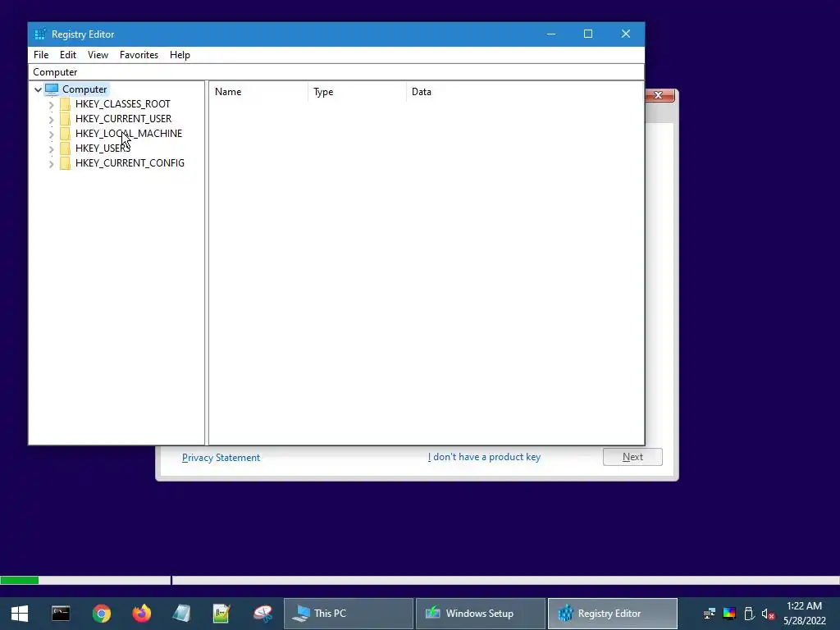Close the Registry Editor window
This screenshot has width=840, height=630.
(x=626, y=34)
